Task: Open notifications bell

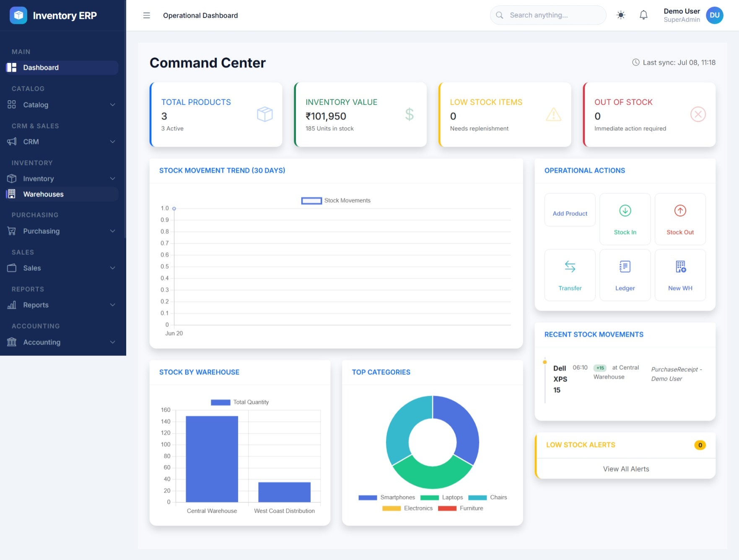Action: pos(643,15)
